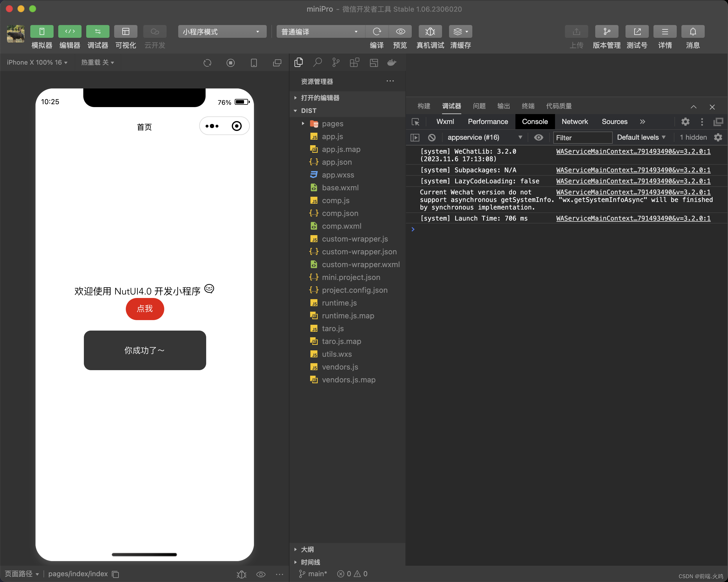Viewport: 728px width, 582px height.
Task: Click the 预览 preview eye icon
Action: (400, 32)
